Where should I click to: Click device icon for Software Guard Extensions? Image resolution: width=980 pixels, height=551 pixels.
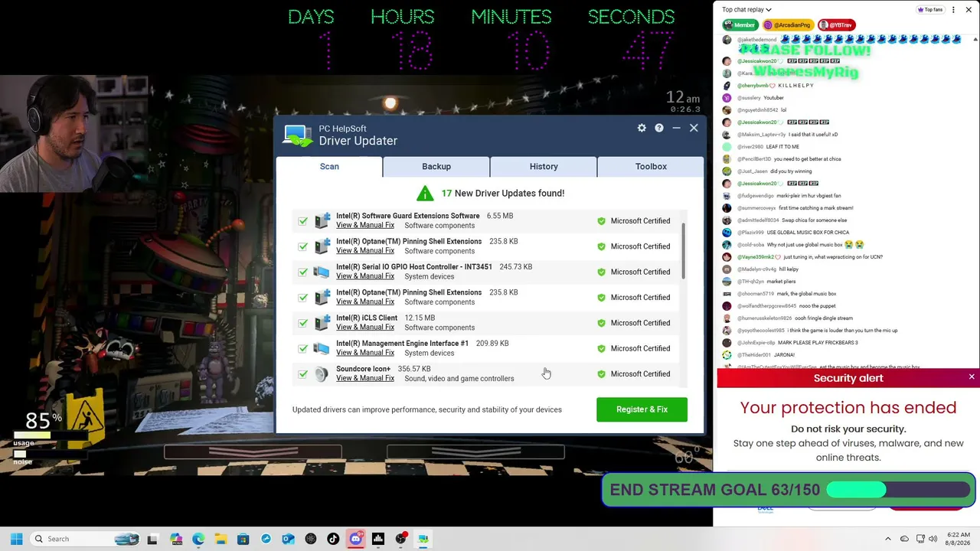(322, 220)
